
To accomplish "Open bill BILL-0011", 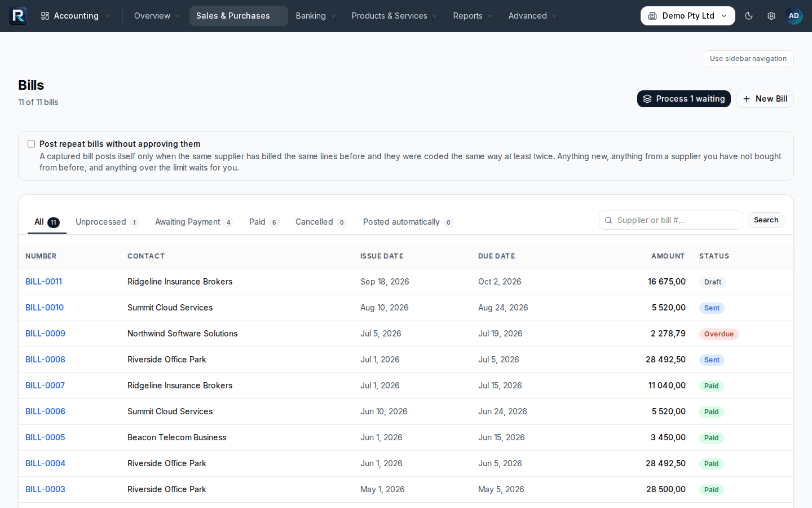I will pos(44,282).
